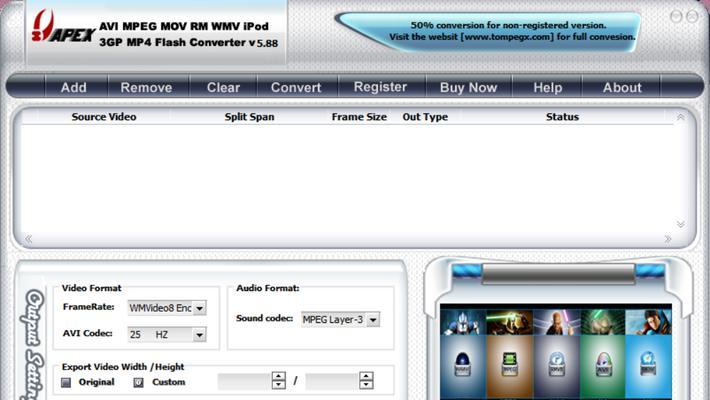The image size is (710, 400).
Task: Click the Source Video column header
Action: [104, 117]
